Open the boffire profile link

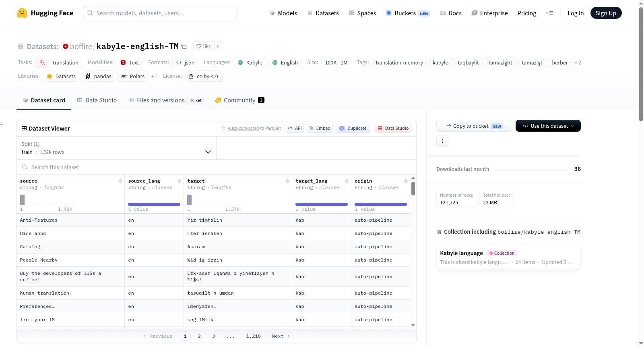pos(81,46)
